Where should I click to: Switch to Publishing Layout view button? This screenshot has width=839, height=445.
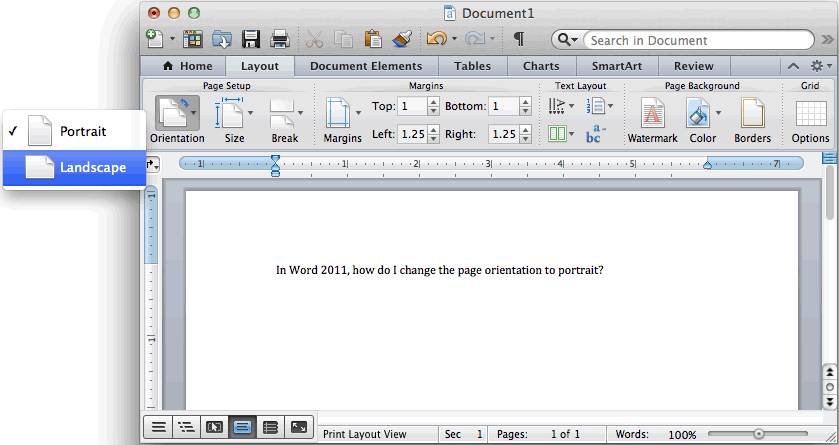tap(214, 427)
